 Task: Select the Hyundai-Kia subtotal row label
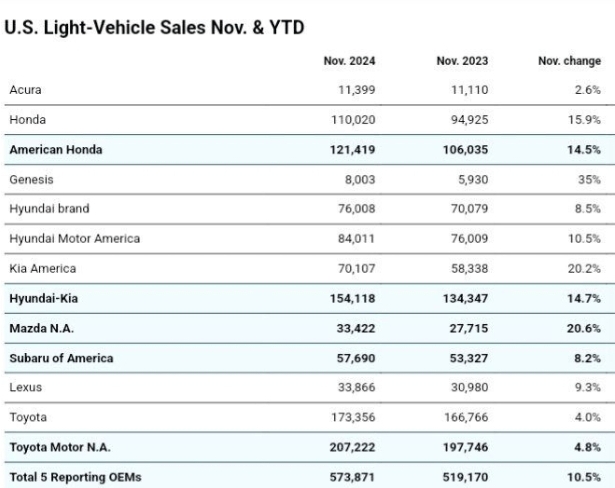[45, 299]
